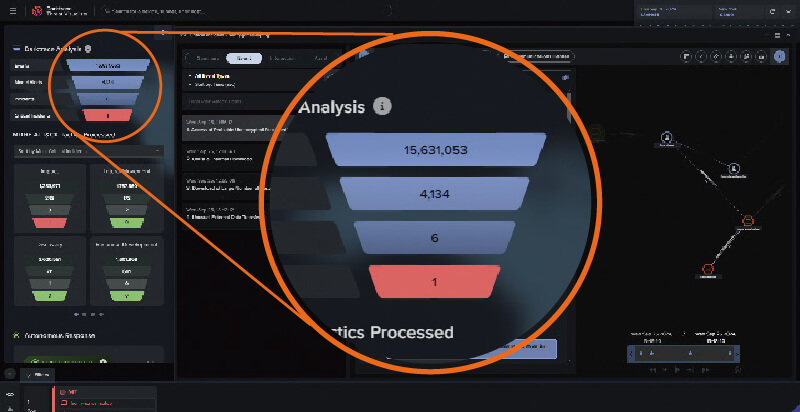Switch to the third tab in the incident panel

coord(281,58)
